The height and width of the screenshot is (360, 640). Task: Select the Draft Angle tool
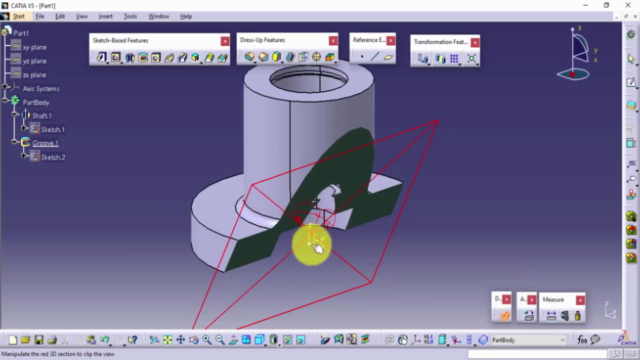click(276, 57)
